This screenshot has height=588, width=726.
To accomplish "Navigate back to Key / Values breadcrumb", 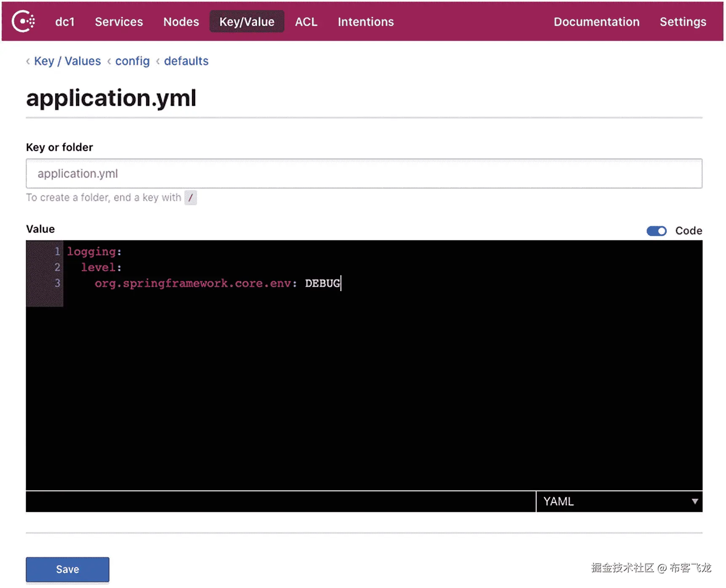I will click(67, 61).
